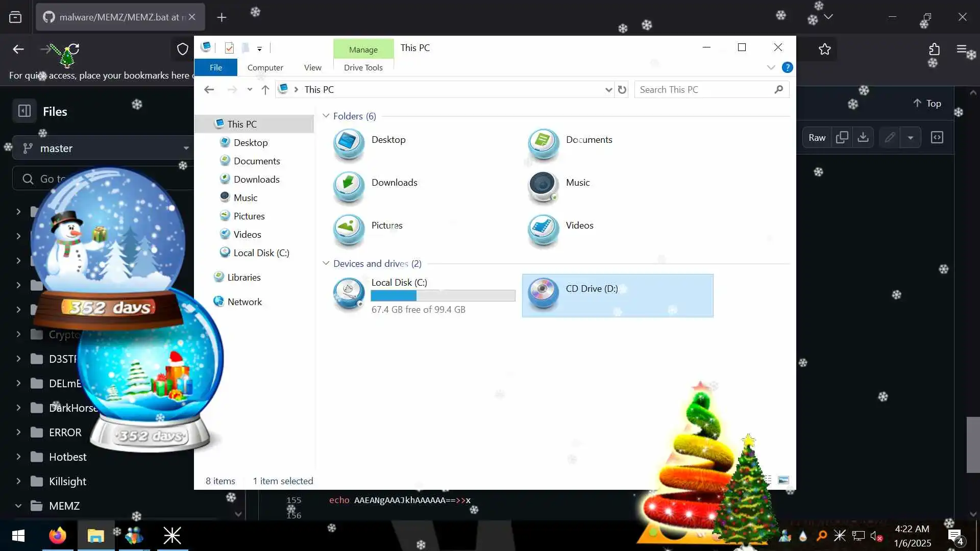Collapse the Folders (6) group
The height and width of the screenshot is (551, 980).
326,116
